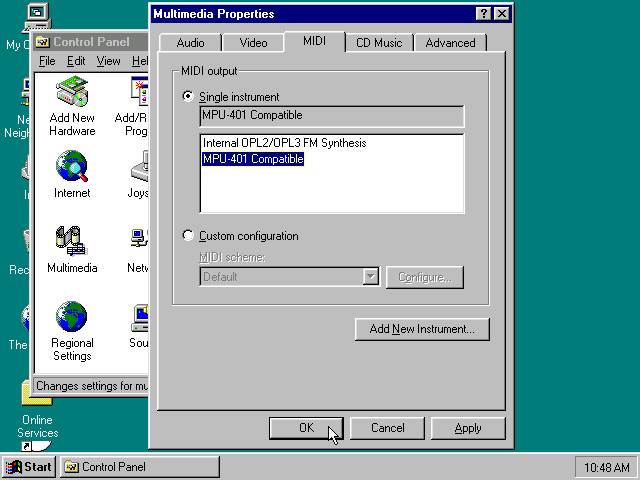Open the Network icon in Control Panel

point(138,249)
